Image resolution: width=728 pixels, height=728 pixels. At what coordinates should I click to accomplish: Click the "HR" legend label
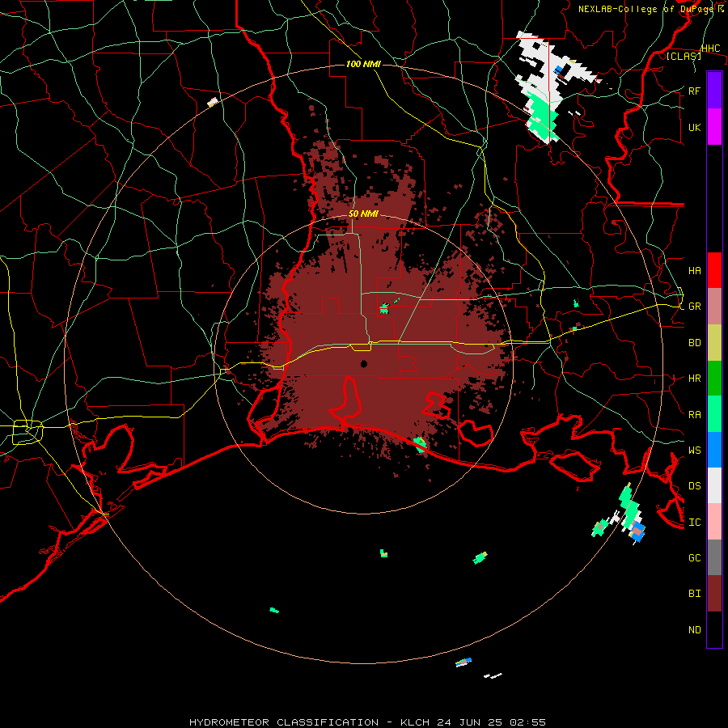click(694, 379)
